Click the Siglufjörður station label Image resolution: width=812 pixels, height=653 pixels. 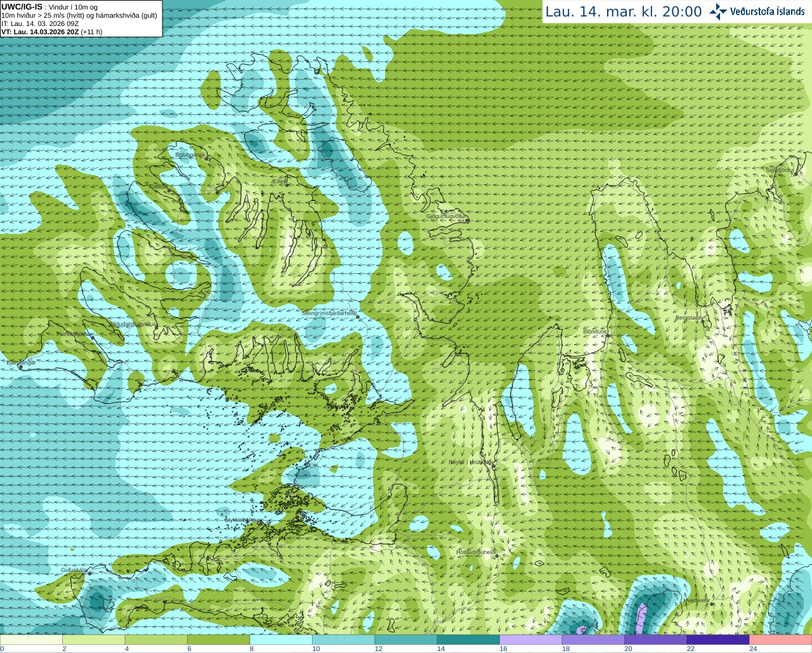pyautogui.click(x=780, y=170)
